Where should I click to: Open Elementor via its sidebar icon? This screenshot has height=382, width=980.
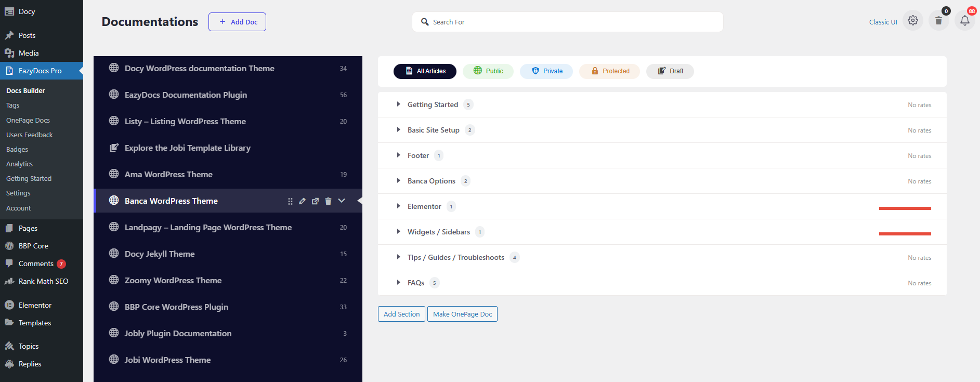[x=9, y=305]
